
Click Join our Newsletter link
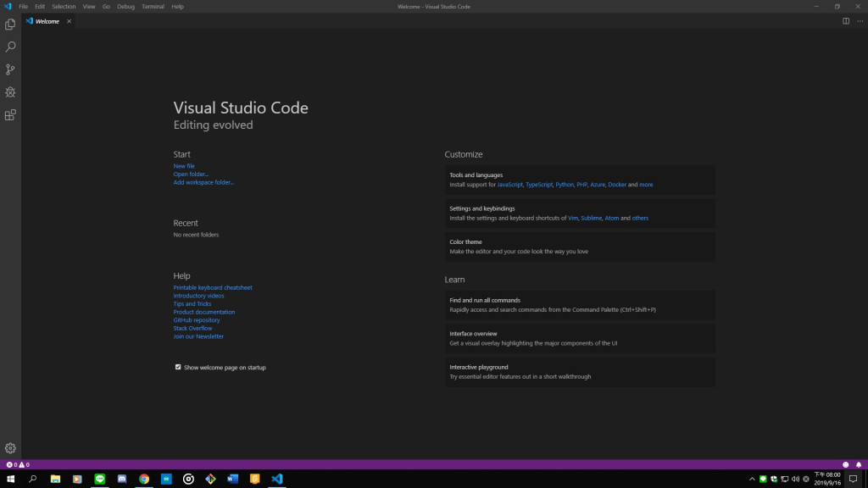(x=198, y=336)
